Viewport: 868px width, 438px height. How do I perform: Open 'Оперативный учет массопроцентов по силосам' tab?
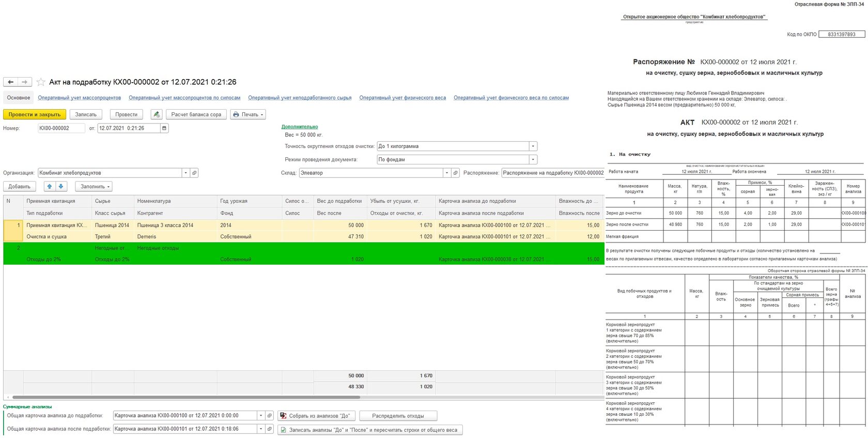184,98
